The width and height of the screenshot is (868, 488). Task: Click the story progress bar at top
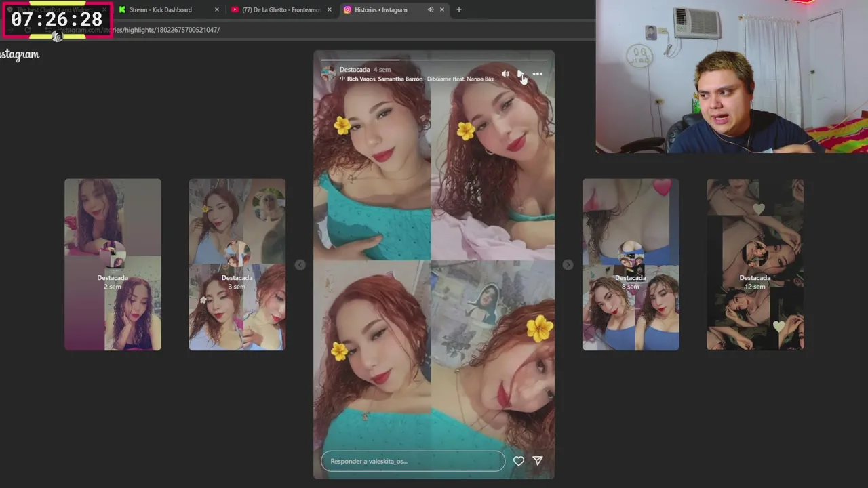[434, 60]
